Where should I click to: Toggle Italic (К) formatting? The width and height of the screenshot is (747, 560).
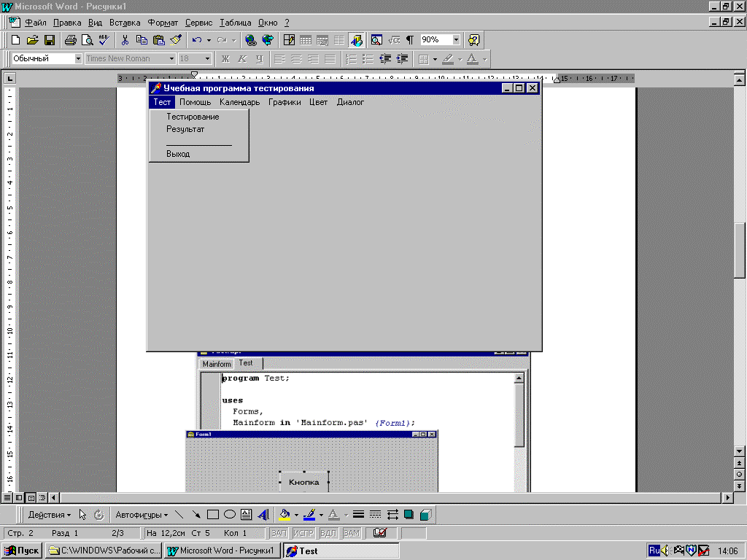(x=242, y=59)
